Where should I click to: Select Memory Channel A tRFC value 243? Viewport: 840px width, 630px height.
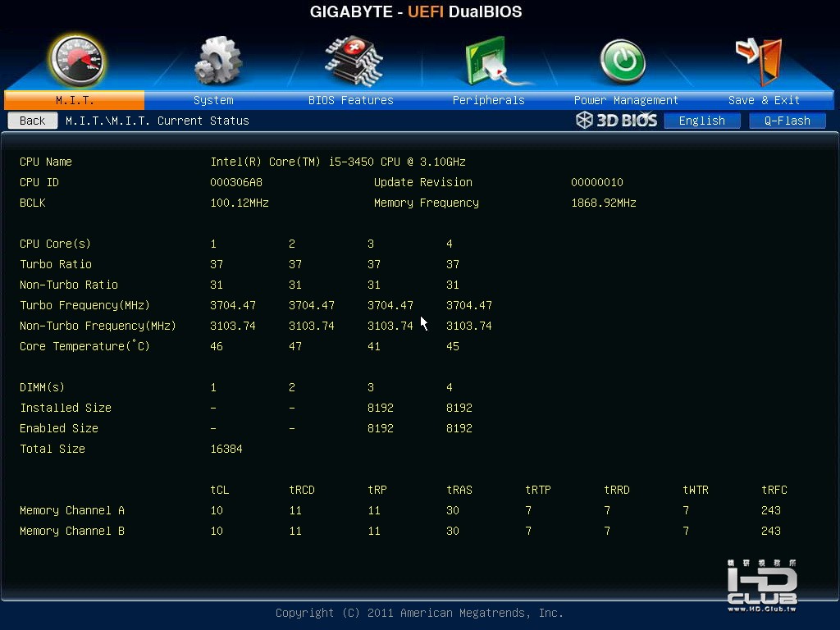click(770, 510)
